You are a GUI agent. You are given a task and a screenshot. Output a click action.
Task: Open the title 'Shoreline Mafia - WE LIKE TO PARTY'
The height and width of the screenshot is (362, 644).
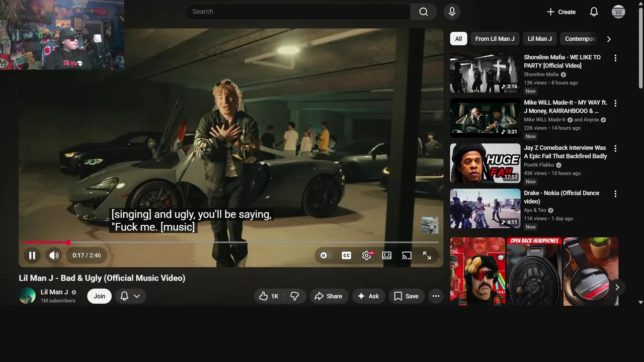(x=562, y=61)
